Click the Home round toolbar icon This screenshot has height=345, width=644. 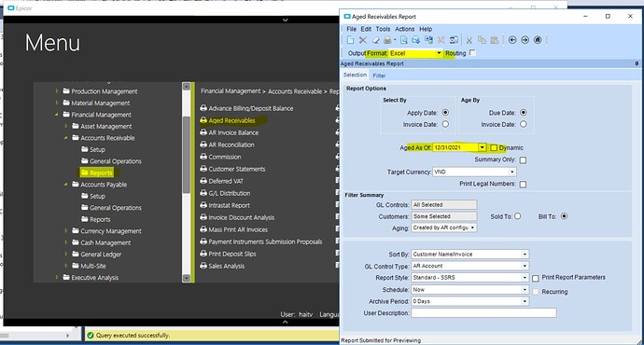click(x=538, y=40)
